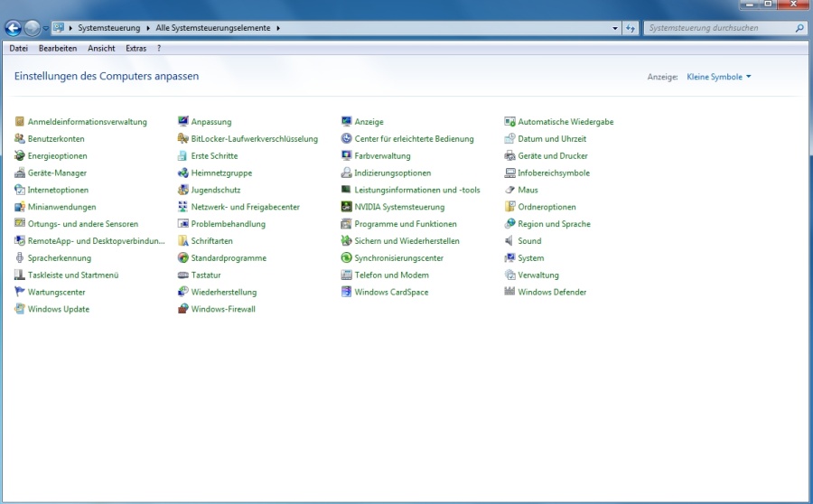The height and width of the screenshot is (504, 813).
Task: Click the Synchronisierungscenter green icon
Action: pos(346,258)
